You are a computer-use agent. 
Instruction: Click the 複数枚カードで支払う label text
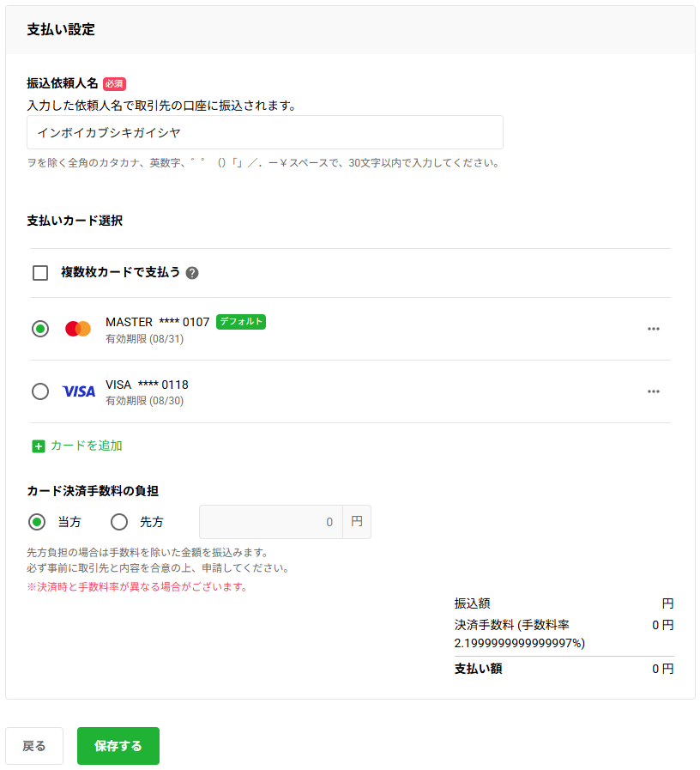coord(120,272)
